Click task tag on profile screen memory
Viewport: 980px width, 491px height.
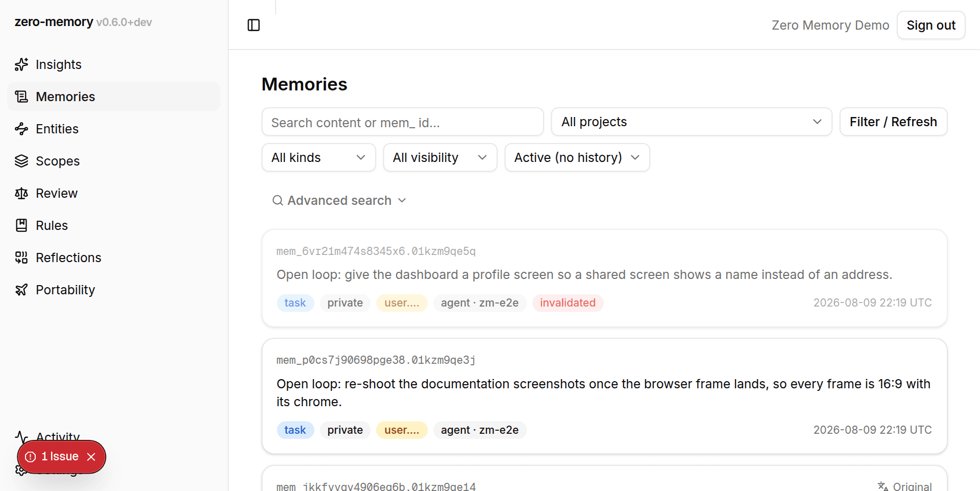[295, 303]
